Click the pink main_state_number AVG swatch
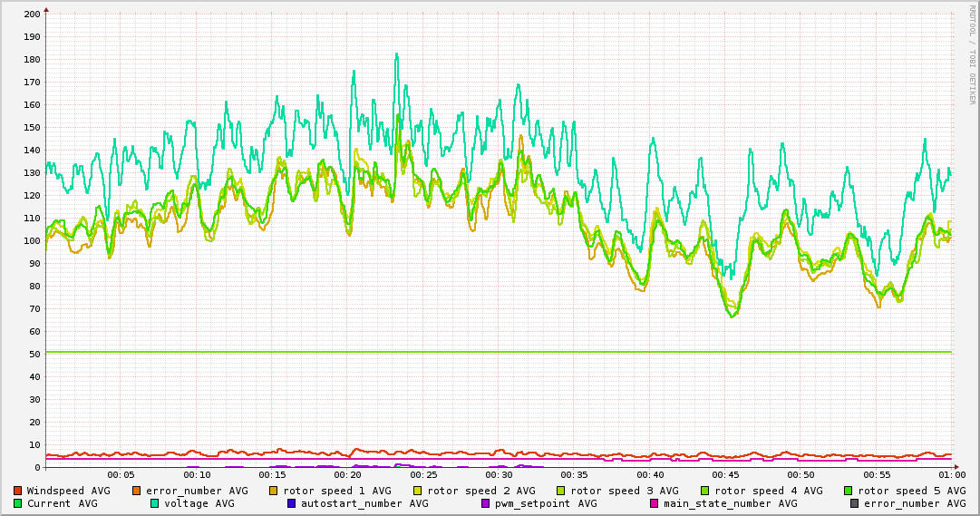The height and width of the screenshot is (516, 980). tap(654, 503)
